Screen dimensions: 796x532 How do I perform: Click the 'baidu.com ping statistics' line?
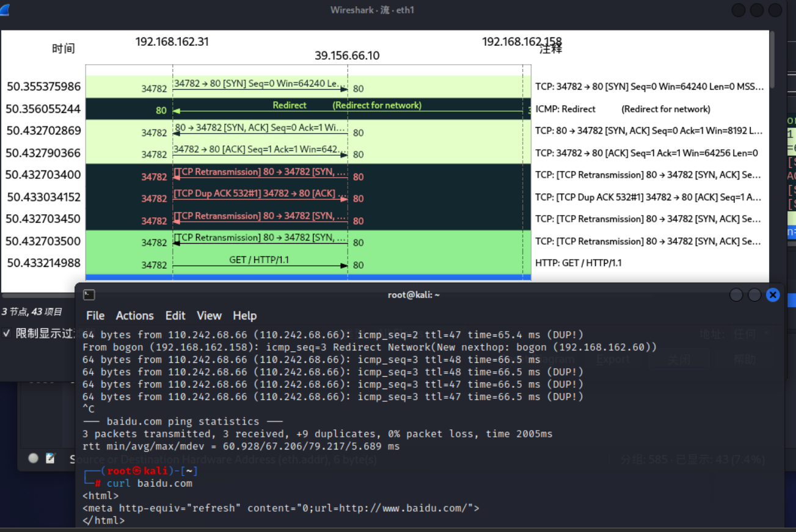[x=183, y=421]
